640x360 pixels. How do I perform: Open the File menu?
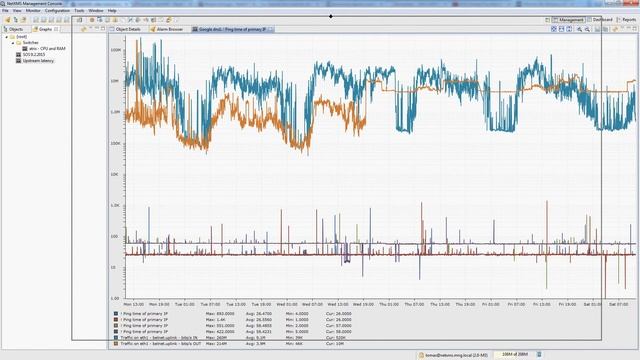coord(5,11)
